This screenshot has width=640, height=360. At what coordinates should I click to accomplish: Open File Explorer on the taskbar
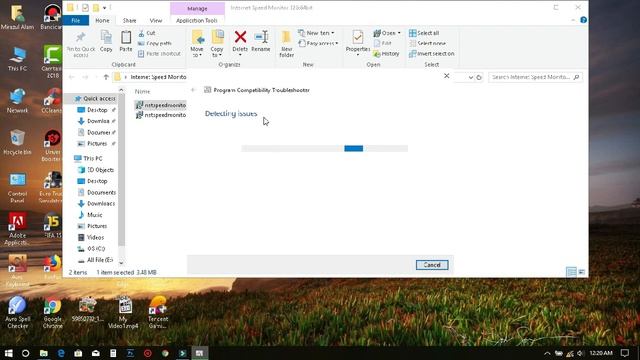(x=43, y=353)
